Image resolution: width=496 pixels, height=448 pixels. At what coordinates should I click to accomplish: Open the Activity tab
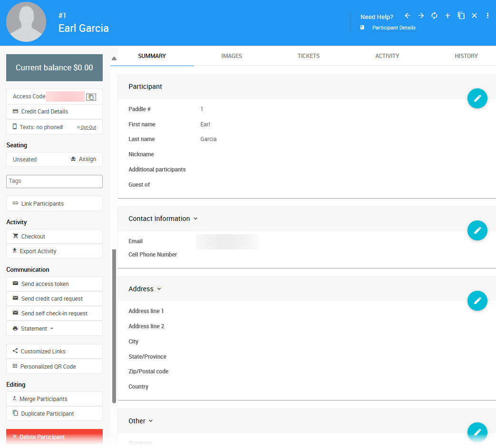(387, 56)
